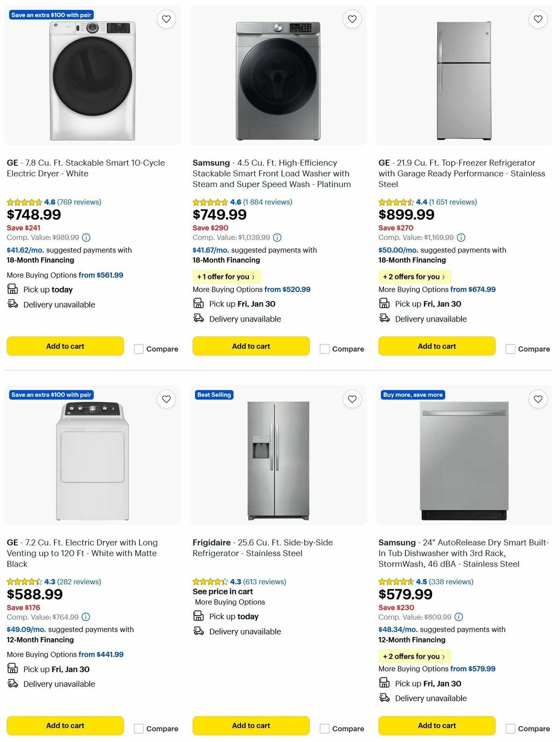The height and width of the screenshot is (742, 560).
Task: Click the wishlist heart on the Samsung dishwasher
Action: (x=538, y=399)
